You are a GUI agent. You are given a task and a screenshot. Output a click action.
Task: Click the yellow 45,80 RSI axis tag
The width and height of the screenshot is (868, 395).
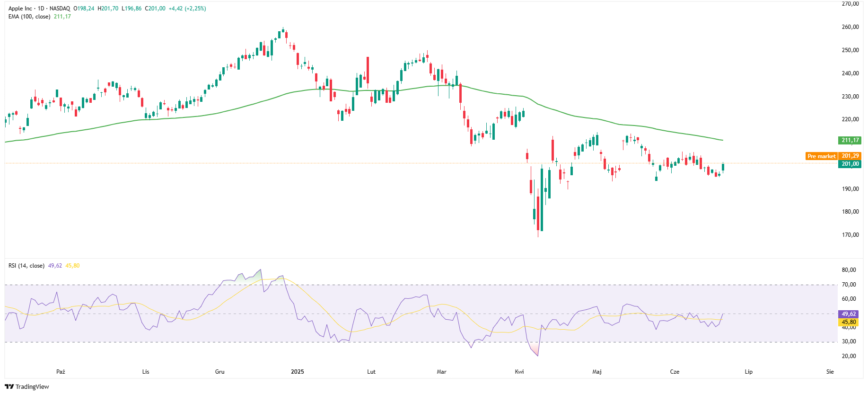tap(849, 322)
